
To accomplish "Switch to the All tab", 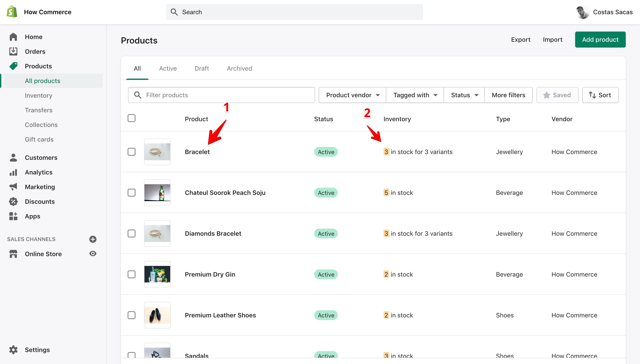I will [137, 69].
